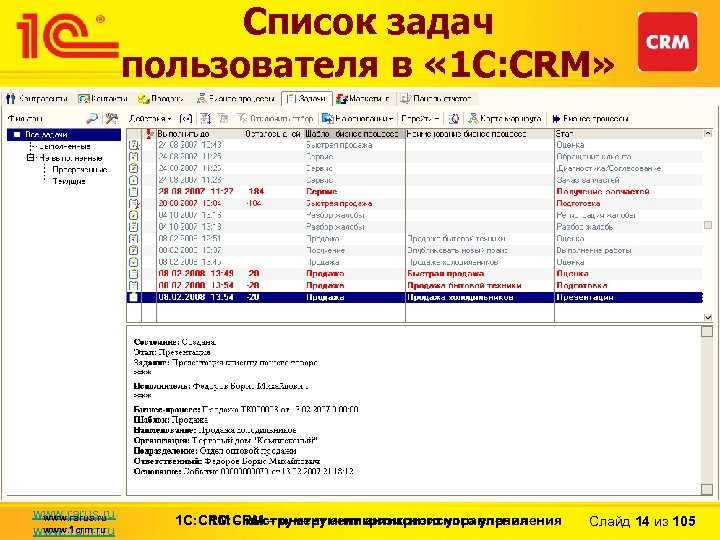The height and width of the screenshot is (540, 720).
Task: Click task icon of Диагностика/Согласование row
Action: (133, 169)
